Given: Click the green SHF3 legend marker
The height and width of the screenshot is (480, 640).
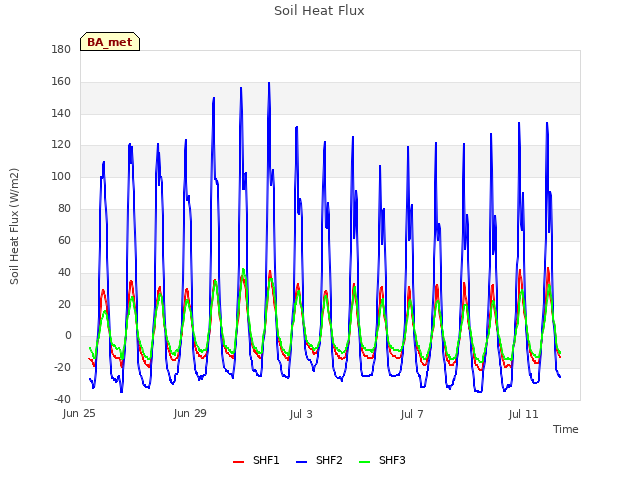Looking at the screenshot, I should point(364,462).
